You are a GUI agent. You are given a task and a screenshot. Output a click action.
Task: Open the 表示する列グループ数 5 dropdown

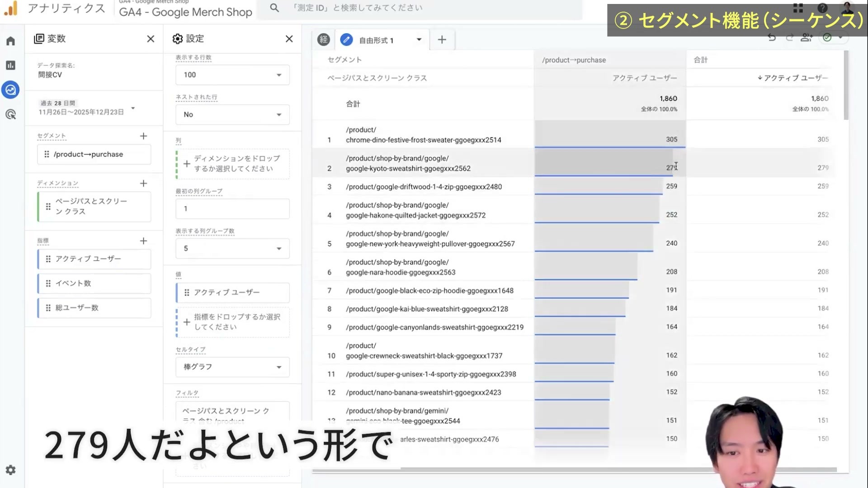pyautogui.click(x=232, y=249)
